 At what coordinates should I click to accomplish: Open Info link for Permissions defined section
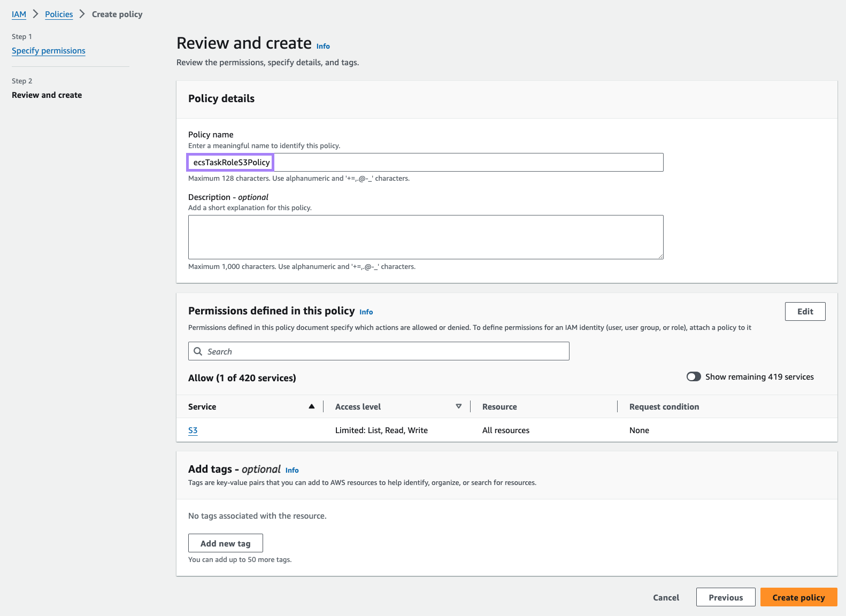[366, 312]
